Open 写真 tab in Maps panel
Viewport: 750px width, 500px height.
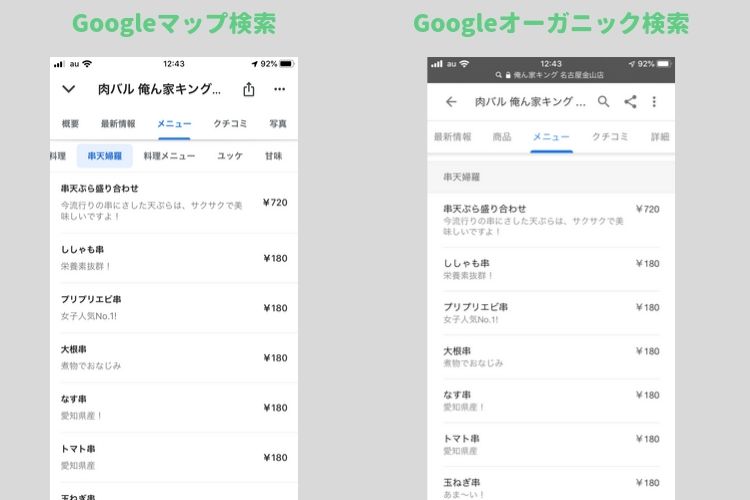point(278,124)
